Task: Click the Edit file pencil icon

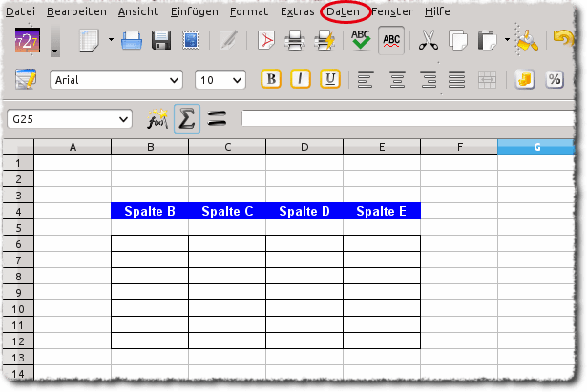Action: [x=229, y=40]
